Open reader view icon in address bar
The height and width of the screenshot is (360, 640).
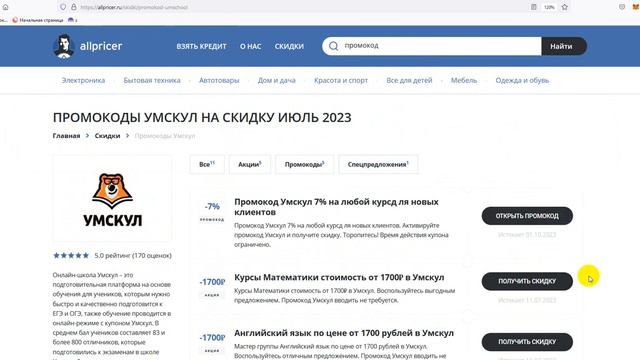tap(533, 7)
